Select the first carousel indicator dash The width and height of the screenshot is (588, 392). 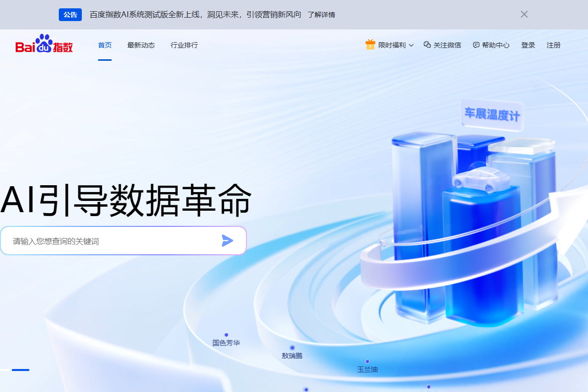click(x=20, y=370)
